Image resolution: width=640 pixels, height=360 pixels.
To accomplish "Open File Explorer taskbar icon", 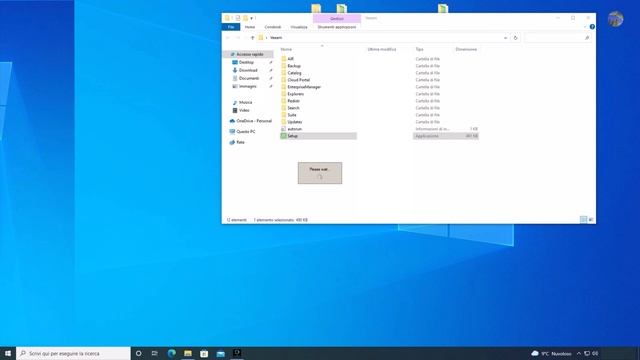I will tap(188, 353).
